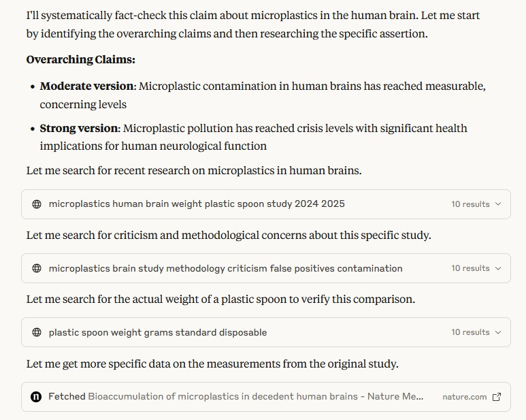The image size is (526, 420).
Task: Click the 'Strong version' bold text
Action: click(x=79, y=128)
